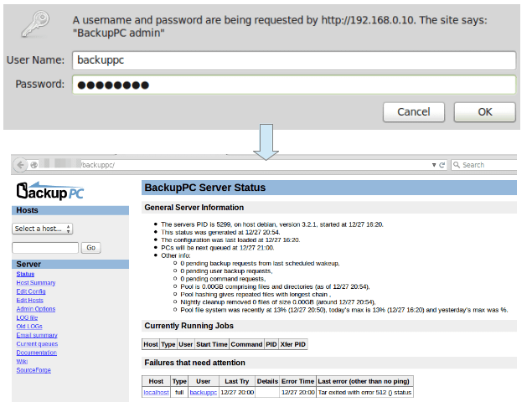Open the address bar history dropdown arrow
This screenshot has height=407, width=532.
(x=434, y=165)
